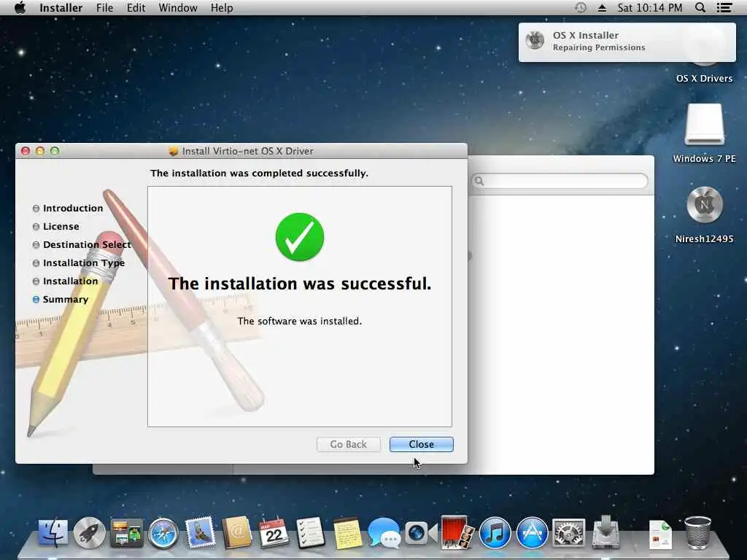This screenshot has height=560, width=747.
Task: Open Photo Booth icon in Dock
Action: [x=457, y=532]
